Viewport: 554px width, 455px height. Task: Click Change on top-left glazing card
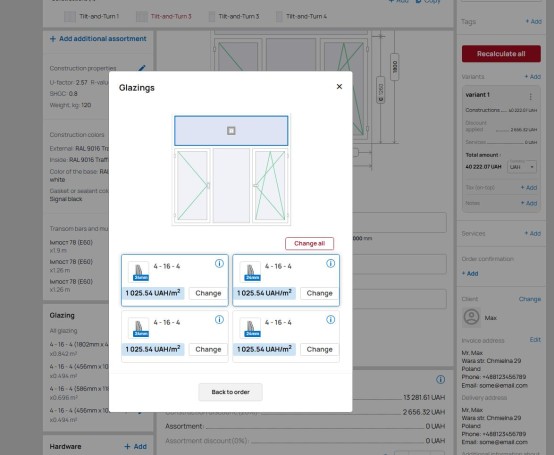point(208,293)
